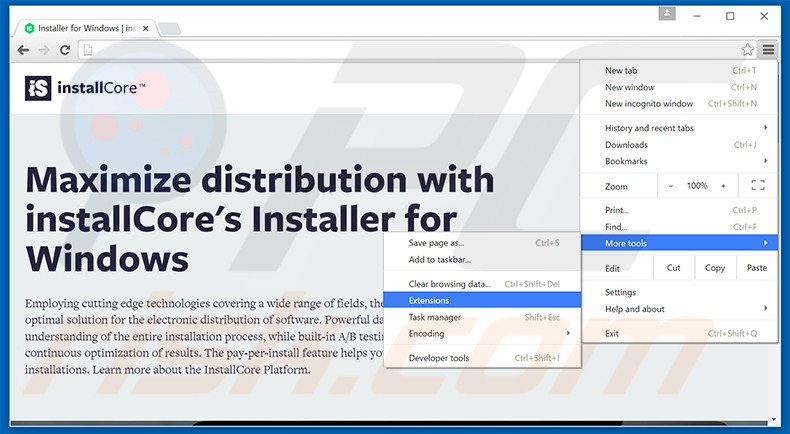Image resolution: width=790 pixels, height=434 pixels.
Task: Open Extensions from the submenu
Action: (x=482, y=300)
